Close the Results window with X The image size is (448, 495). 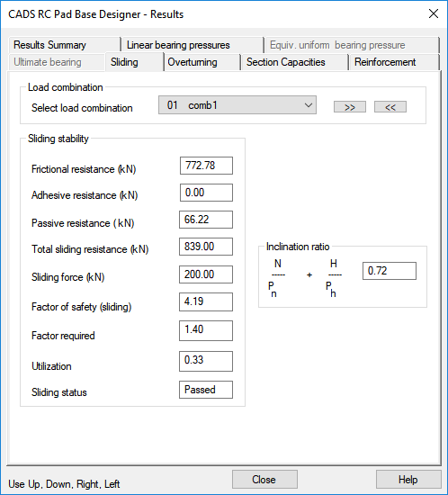click(434, 13)
